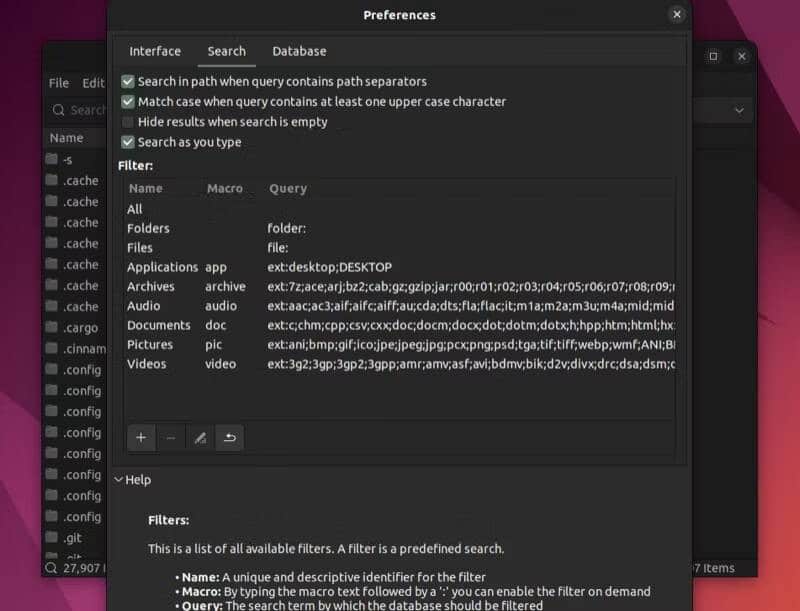800x611 pixels.
Task: Click the magnifier icon in the search bar
Action: [x=60, y=110]
